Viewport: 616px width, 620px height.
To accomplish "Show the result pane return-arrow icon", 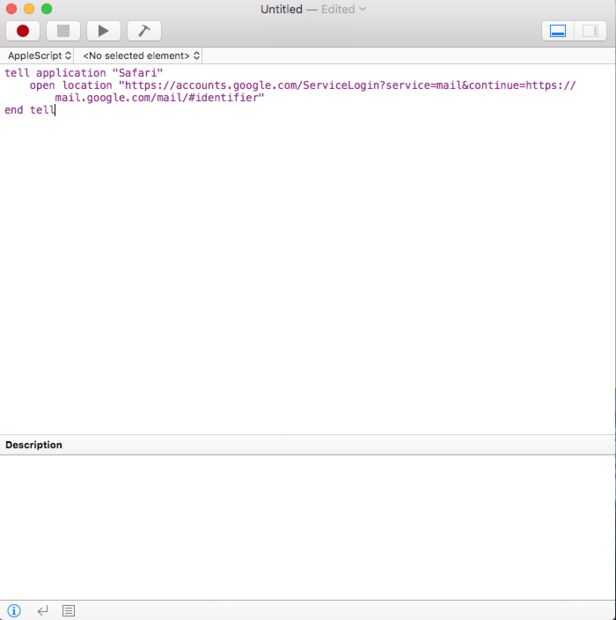I will [43, 611].
